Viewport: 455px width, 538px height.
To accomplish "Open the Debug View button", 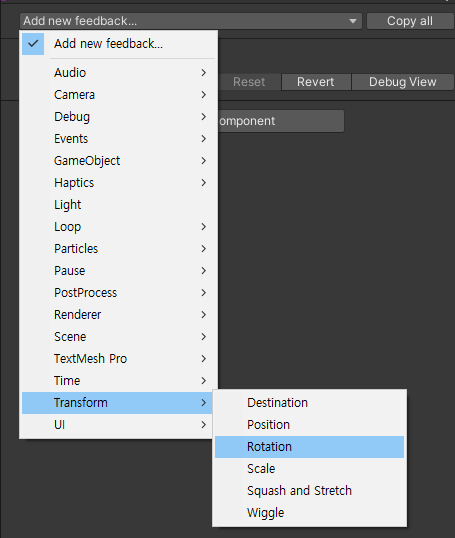I will (402, 82).
